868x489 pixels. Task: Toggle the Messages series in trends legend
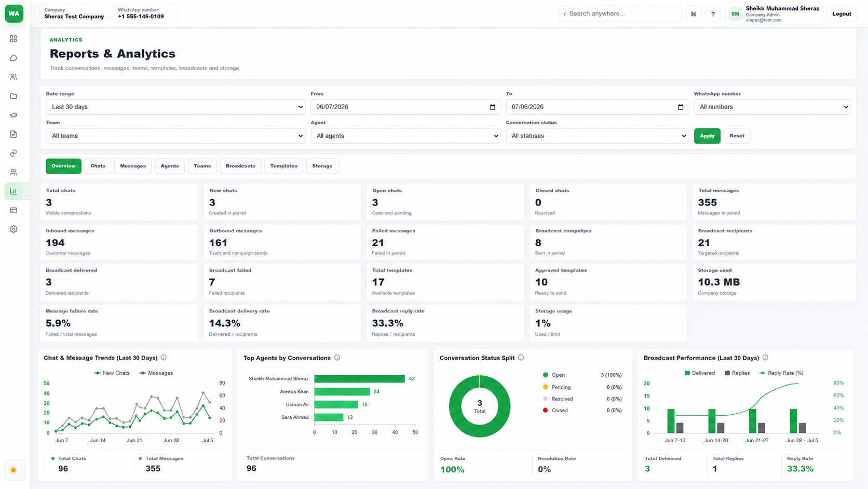[x=156, y=373]
